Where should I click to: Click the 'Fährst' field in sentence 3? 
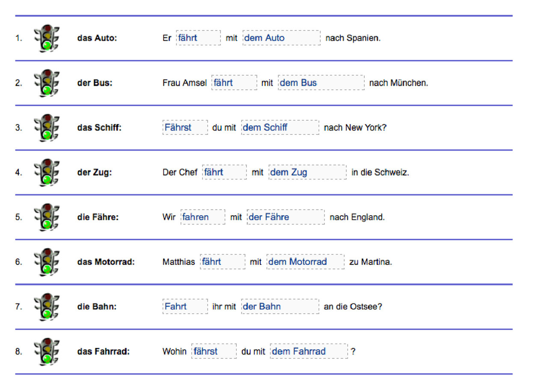tap(185, 127)
